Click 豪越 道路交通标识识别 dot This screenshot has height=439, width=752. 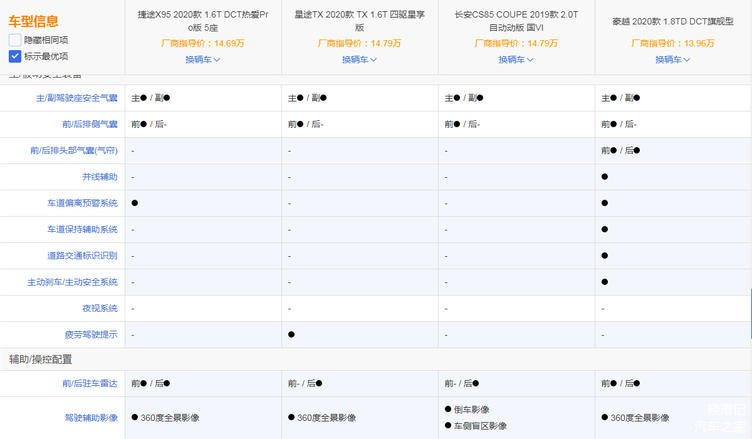[605, 256]
